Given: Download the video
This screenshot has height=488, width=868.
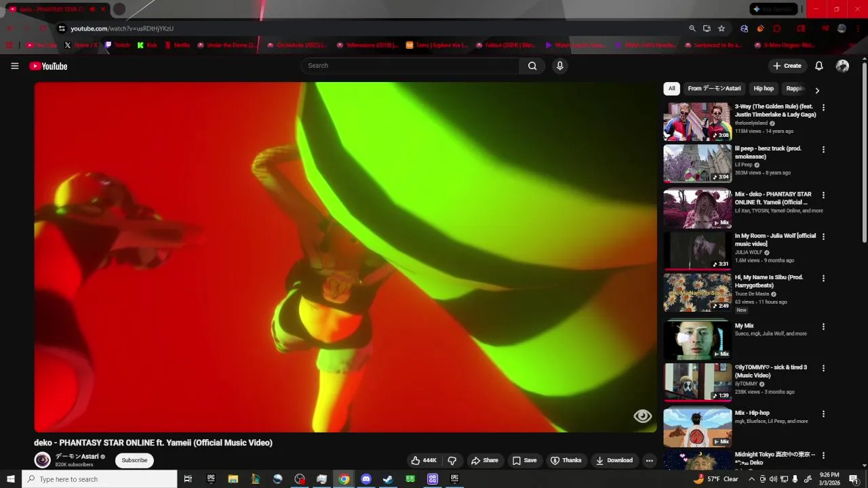Looking at the screenshot, I should click(x=614, y=460).
